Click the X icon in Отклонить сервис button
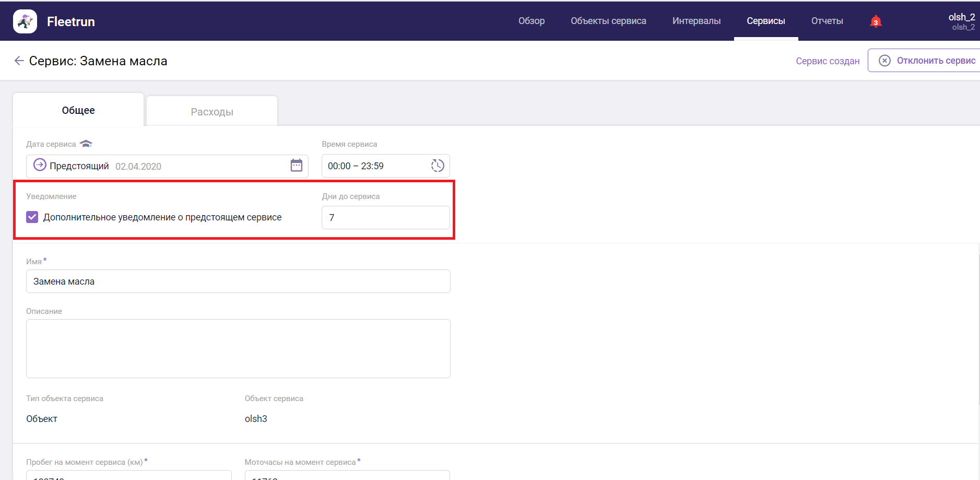980x480 pixels. pyautogui.click(x=884, y=61)
